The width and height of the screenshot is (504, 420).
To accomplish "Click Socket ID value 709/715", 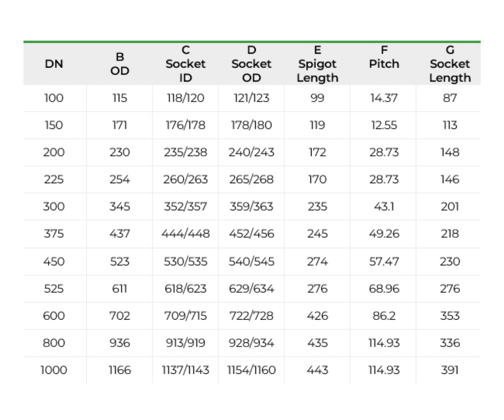I will tap(185, 316).
